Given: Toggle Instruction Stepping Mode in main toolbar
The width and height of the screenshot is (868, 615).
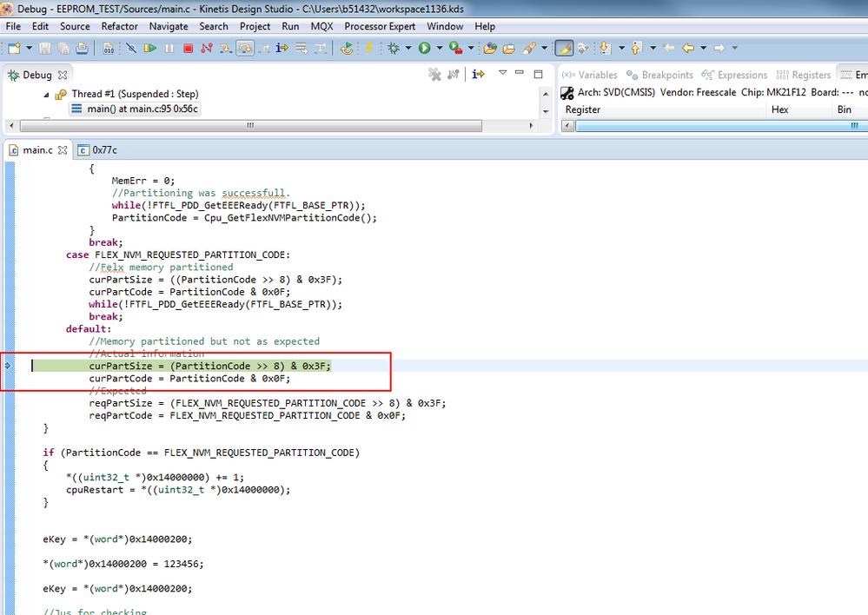Looking at the screenshot, I should pyautogui.click(x=282, y=49).
